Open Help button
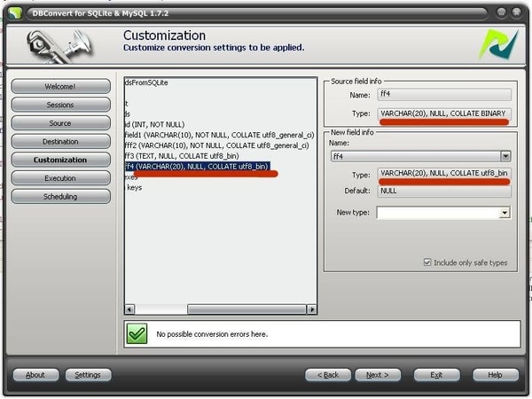 (496, 375)
